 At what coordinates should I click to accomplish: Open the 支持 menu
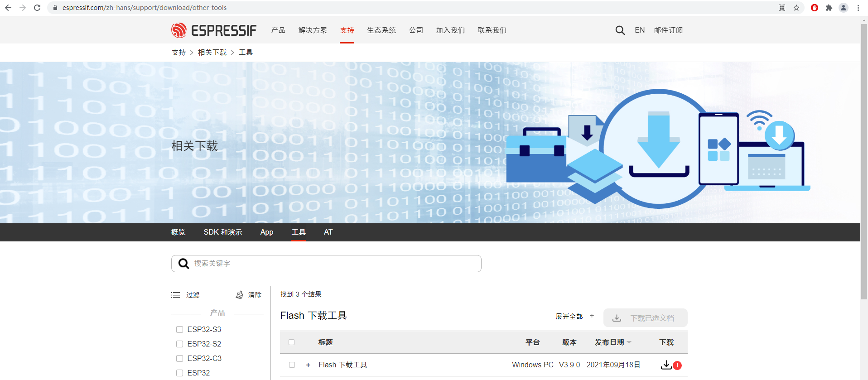[347, 30]
